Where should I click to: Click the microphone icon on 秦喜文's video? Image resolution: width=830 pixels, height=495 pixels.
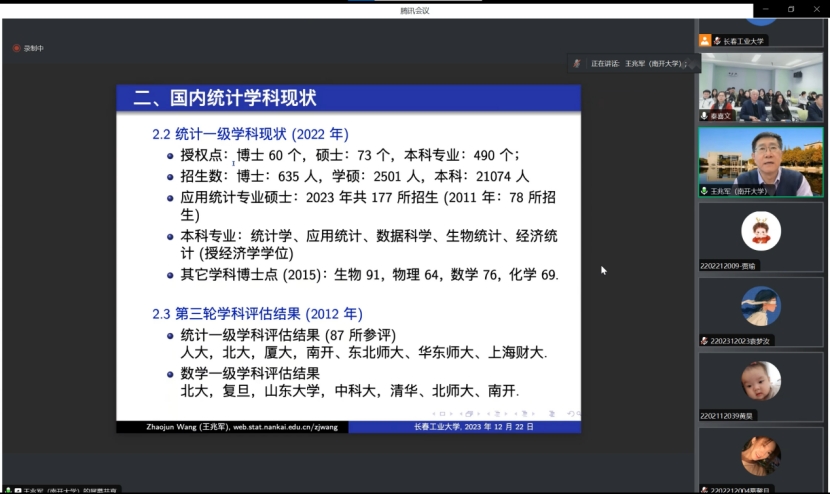coord(705,116)
